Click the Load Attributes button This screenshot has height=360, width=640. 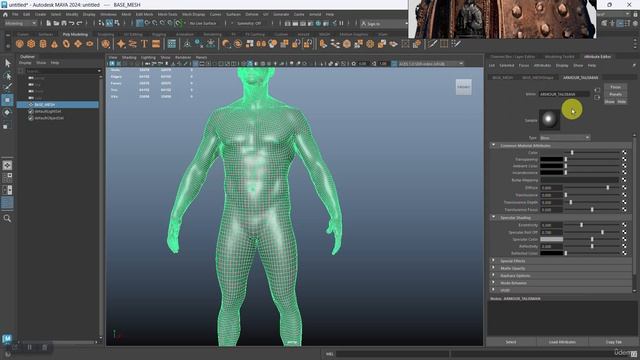click(x=562, y=342)
